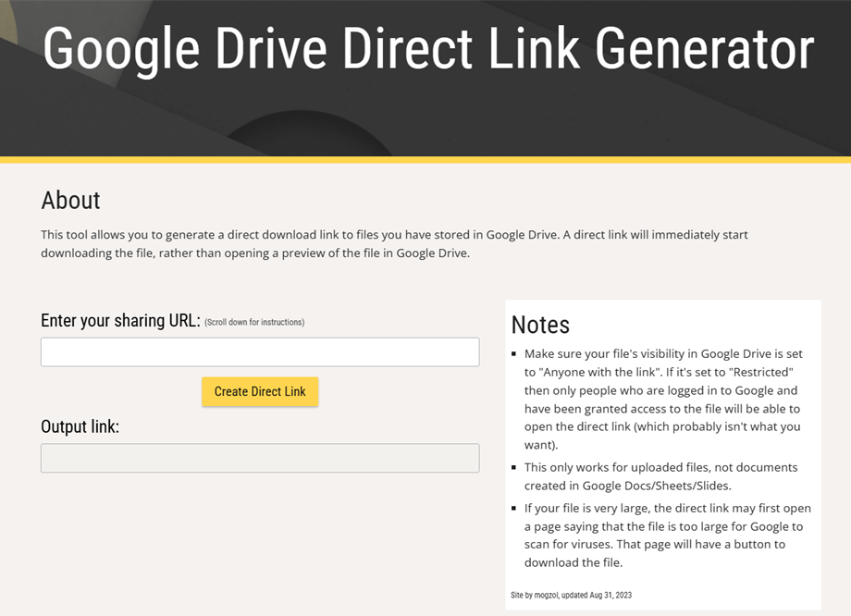Image resolution: width=851 pixels, height=616 pixels.
Task: Click the Notes heading
Action: pos(540,325)
